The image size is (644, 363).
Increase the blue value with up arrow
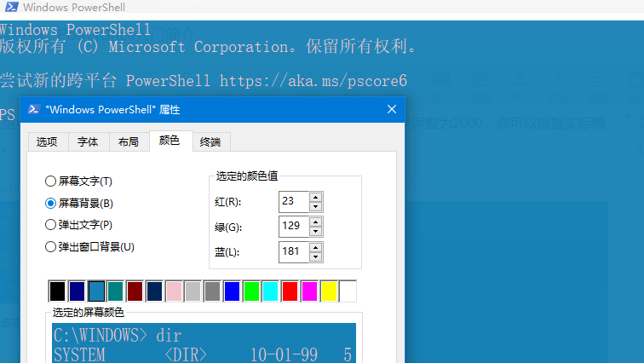click(x=315, y=247)
